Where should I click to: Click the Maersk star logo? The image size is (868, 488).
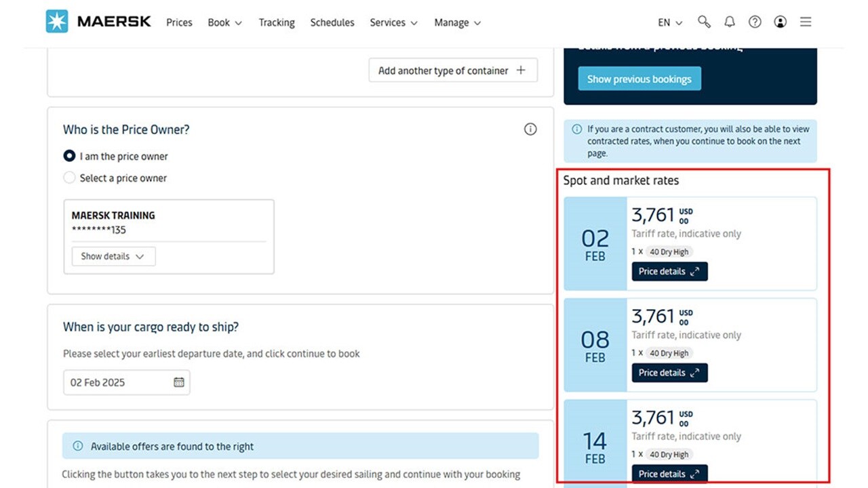[x=57, y=22]
